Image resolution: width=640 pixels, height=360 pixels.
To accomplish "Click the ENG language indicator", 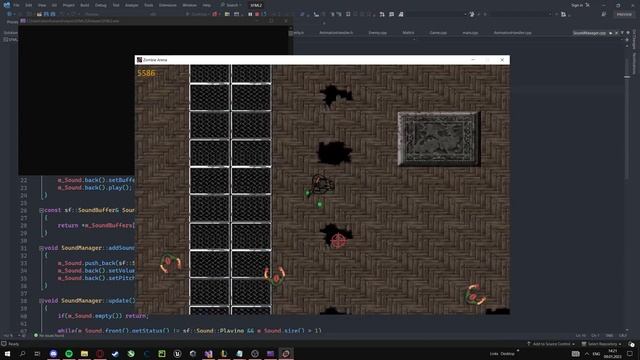I will click(x=596, y=353).
